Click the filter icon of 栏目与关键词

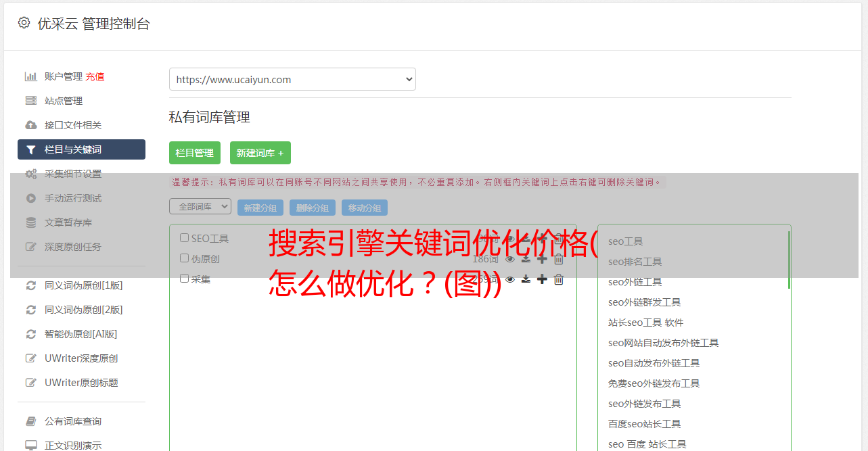[30, 149]
